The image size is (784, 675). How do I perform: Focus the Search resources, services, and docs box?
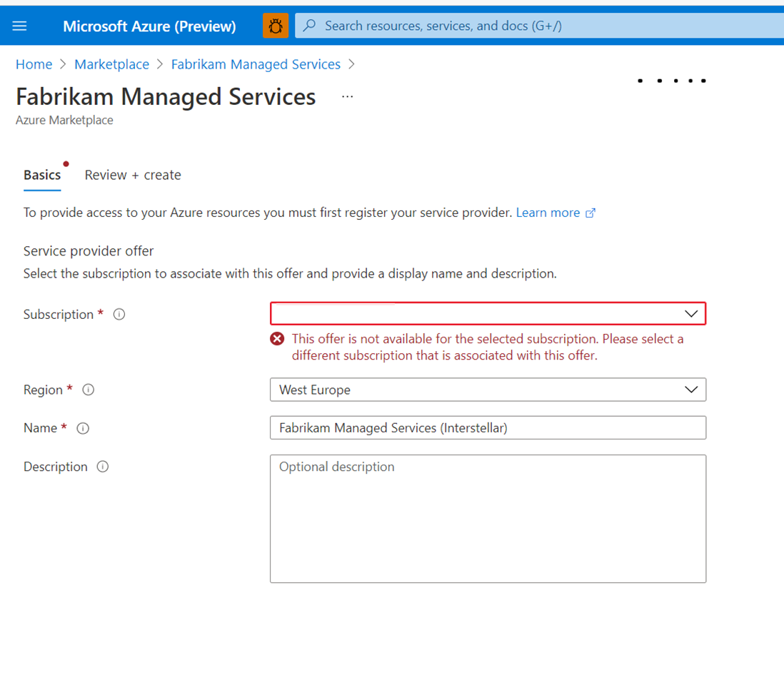[x=540, y=26]
